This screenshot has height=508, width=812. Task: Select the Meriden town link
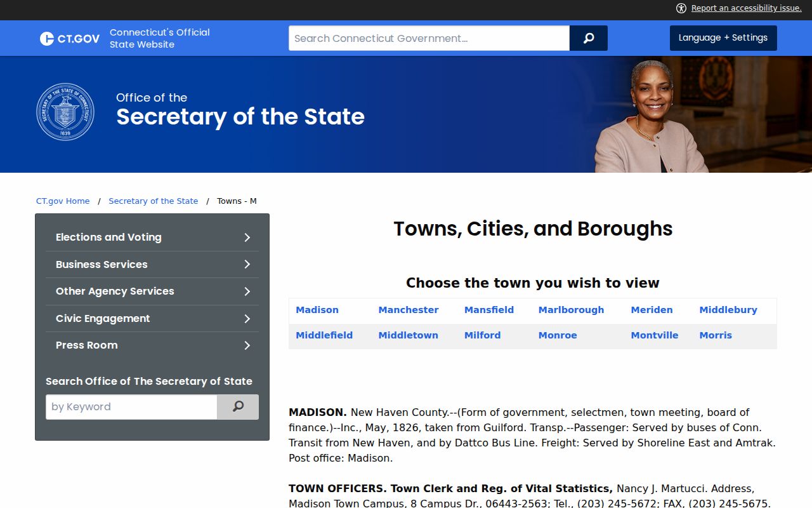point(652,310)
